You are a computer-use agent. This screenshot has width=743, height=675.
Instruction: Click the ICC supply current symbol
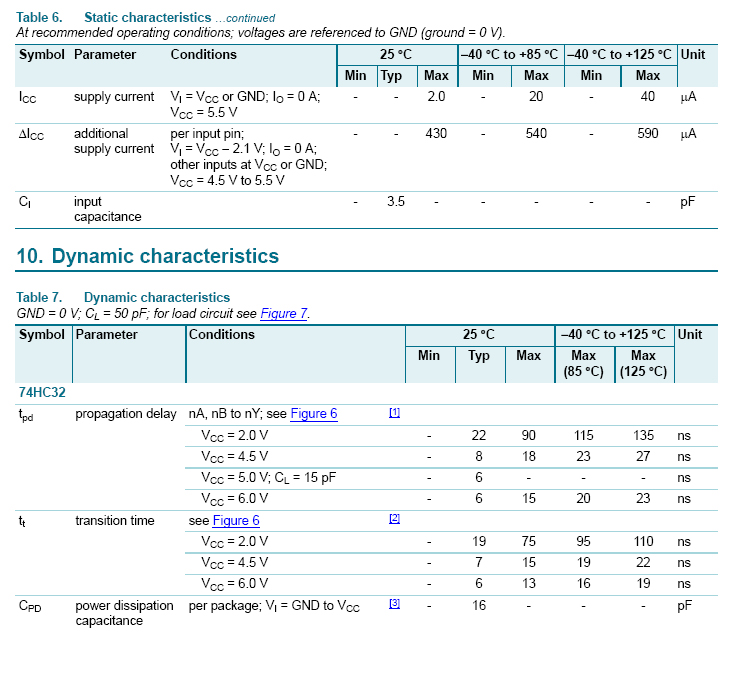pos(28,98)
